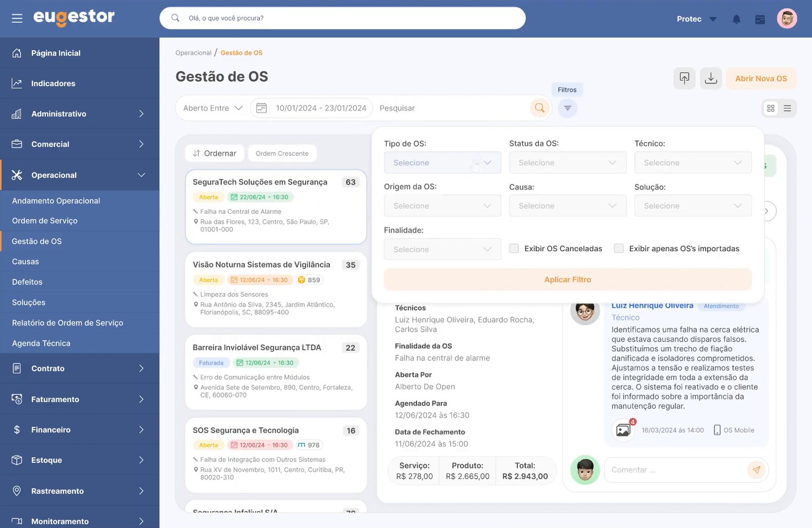Click the Ordernar sort icon button

coord(214,153)
